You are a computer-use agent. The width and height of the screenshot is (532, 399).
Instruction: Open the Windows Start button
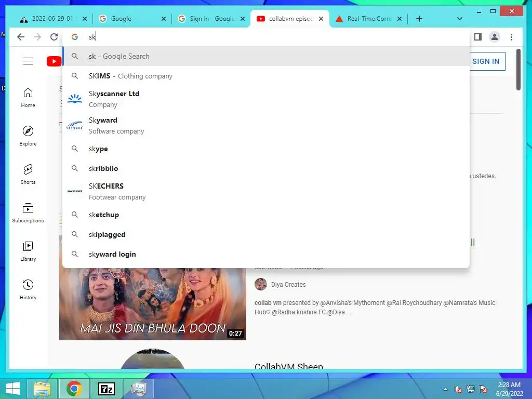pyautogui.click(x=13, y=389)
